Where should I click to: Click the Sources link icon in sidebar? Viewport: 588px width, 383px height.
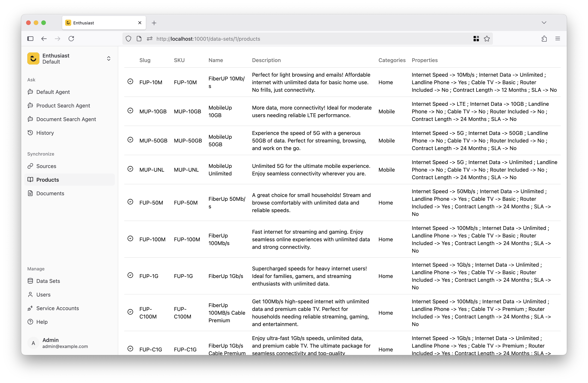30,166
